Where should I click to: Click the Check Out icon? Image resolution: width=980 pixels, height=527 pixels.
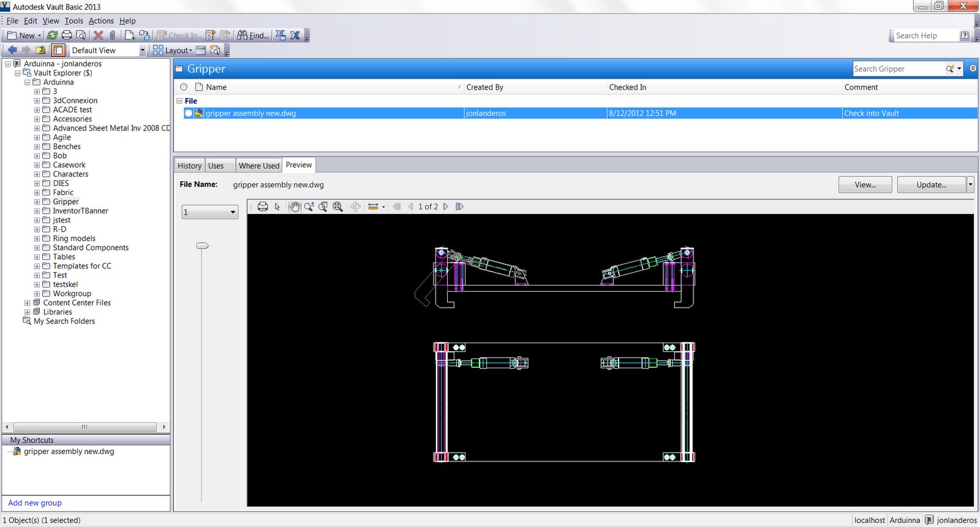click(211, 36)
